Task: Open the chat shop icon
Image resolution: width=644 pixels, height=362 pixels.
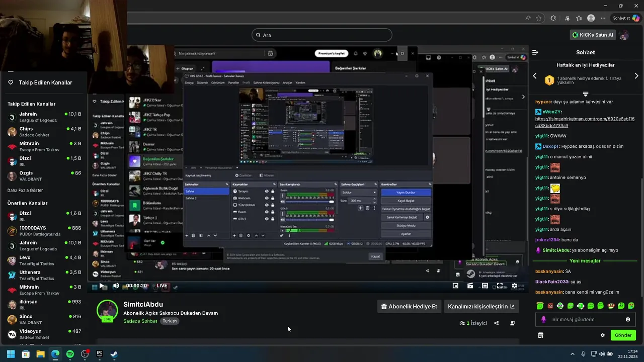Action: click(540, 335)
